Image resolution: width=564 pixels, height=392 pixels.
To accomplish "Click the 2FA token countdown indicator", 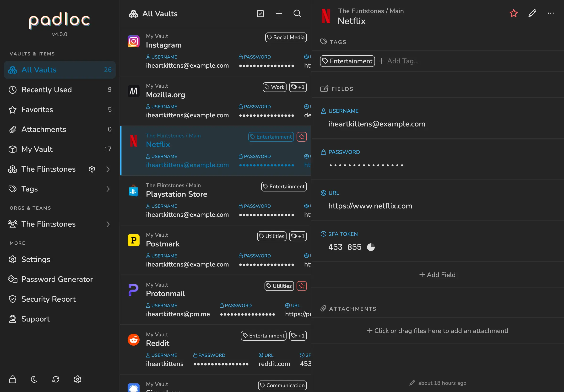I will point(370,247).
